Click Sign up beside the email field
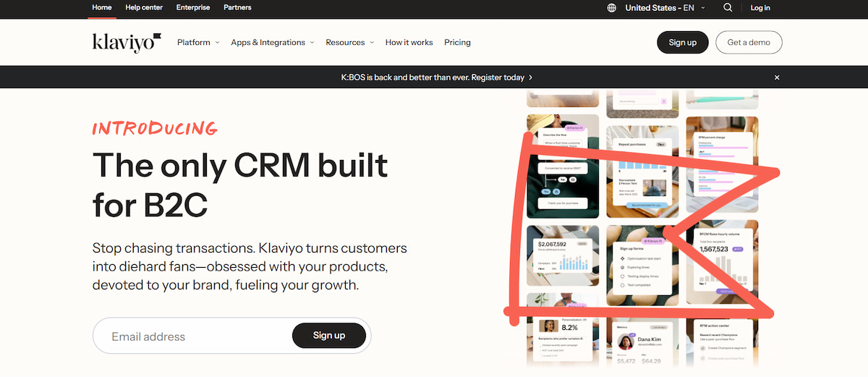This screenshot has height=377, width=868. point(329,336)
